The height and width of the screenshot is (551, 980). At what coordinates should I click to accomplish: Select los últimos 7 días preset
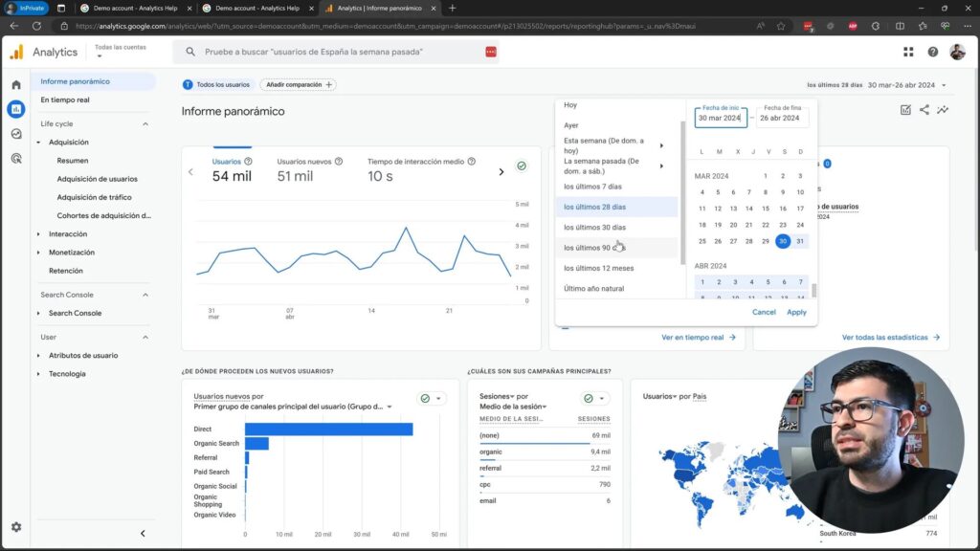(x=616, y=187)
